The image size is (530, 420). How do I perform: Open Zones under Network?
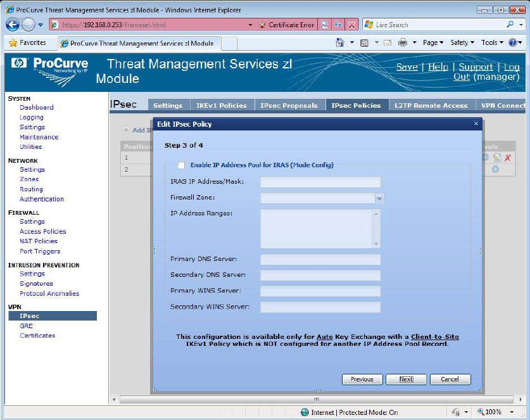tap(29, 179)
